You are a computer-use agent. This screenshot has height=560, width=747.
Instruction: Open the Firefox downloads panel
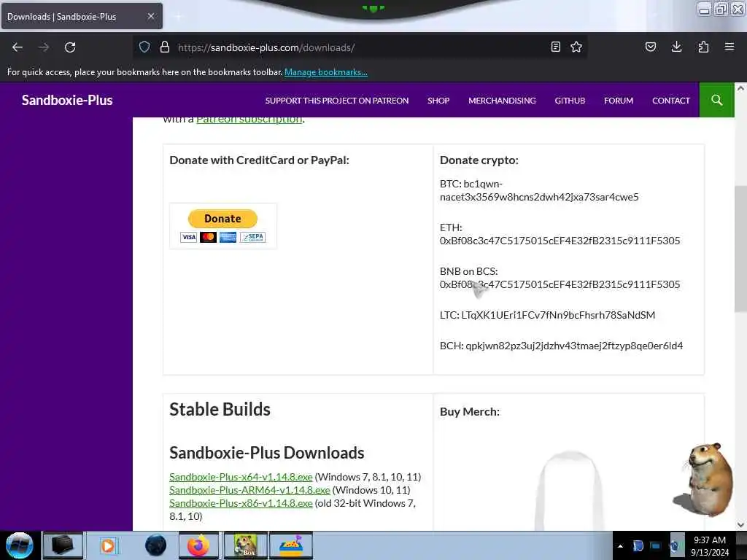pyautogui.click(x=676, y=47)
